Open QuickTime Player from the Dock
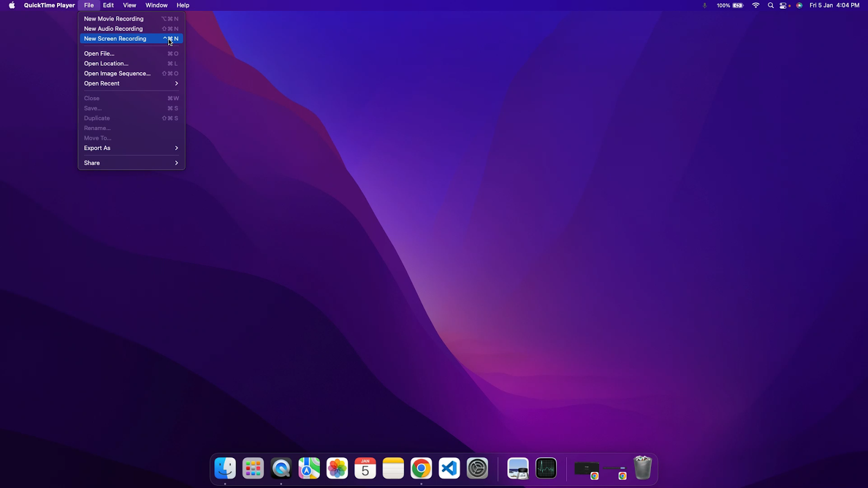This screenshot has width=868, height=488. [x=281, y=468]
